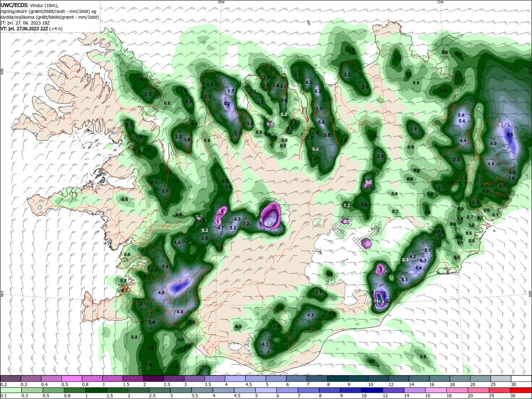Select the 6.3 precipitation value on the map
The image size is (532, 399).
[x=424, y=261]
